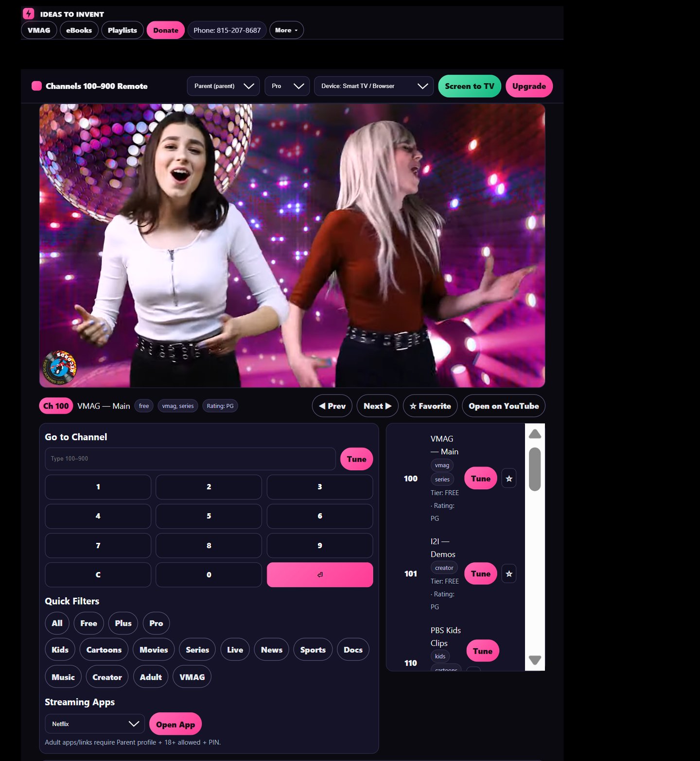Click the Screen to TV button
Viewport: 700px width, 761px height.
[x=470, y=86]
